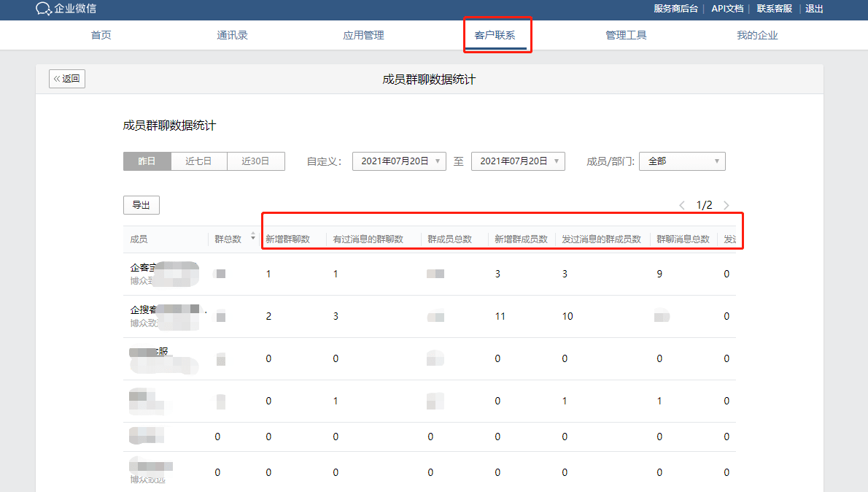Image resolution: width=868 pixels, height=492 pixels.
Task: Click the 联系客服 link
Action: [x=774, y=9]
